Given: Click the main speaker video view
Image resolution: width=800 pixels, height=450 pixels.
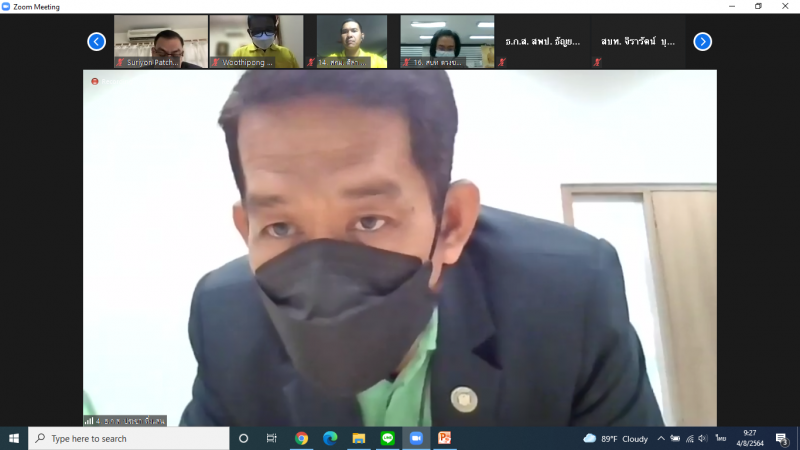Looking at the screenshot, I should pyautogui.click(x=400, y=248).
